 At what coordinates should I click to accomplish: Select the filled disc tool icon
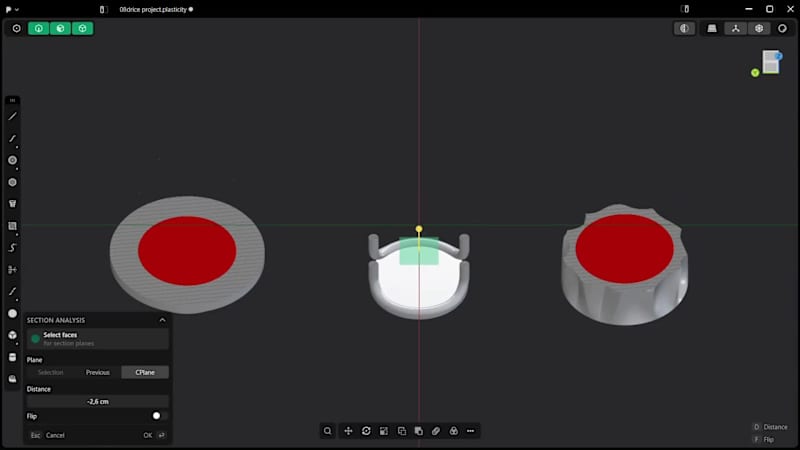pos(13,182)
